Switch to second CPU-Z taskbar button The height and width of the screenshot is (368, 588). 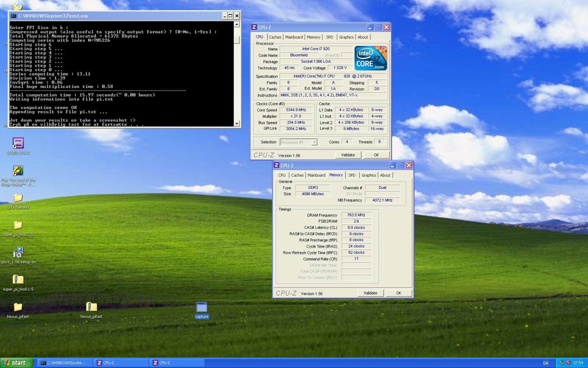177,363
